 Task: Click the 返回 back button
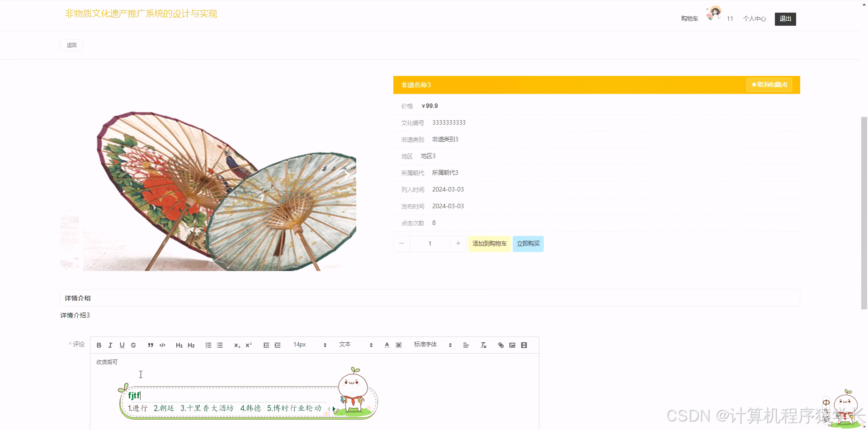click(71, 45)
